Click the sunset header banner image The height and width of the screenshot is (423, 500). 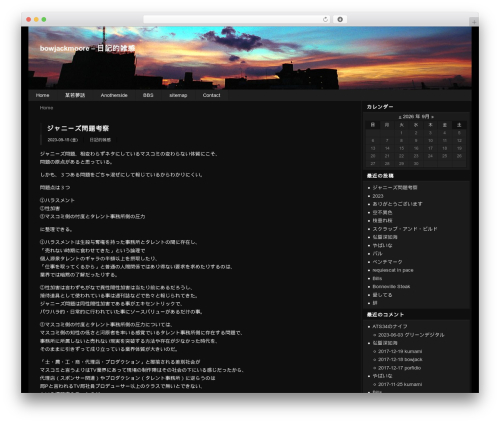coord(250,58)
